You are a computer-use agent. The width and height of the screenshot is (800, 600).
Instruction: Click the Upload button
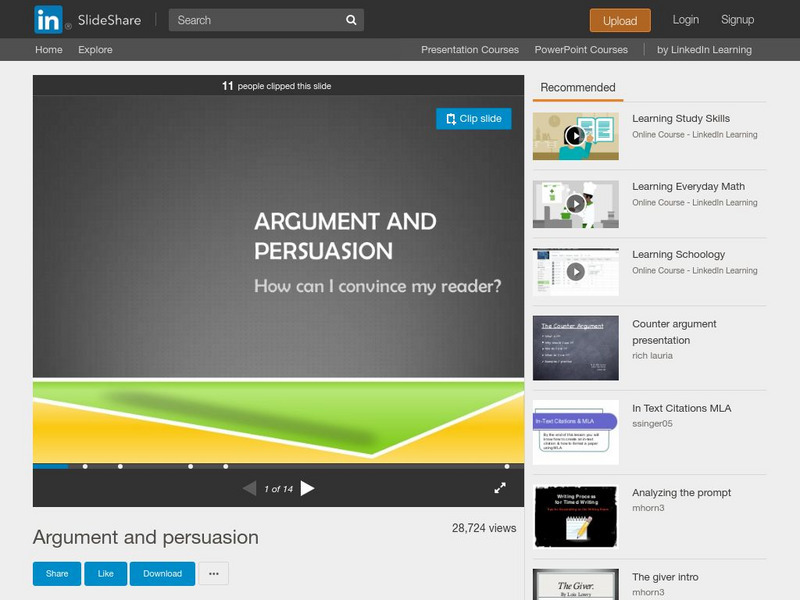620,20
